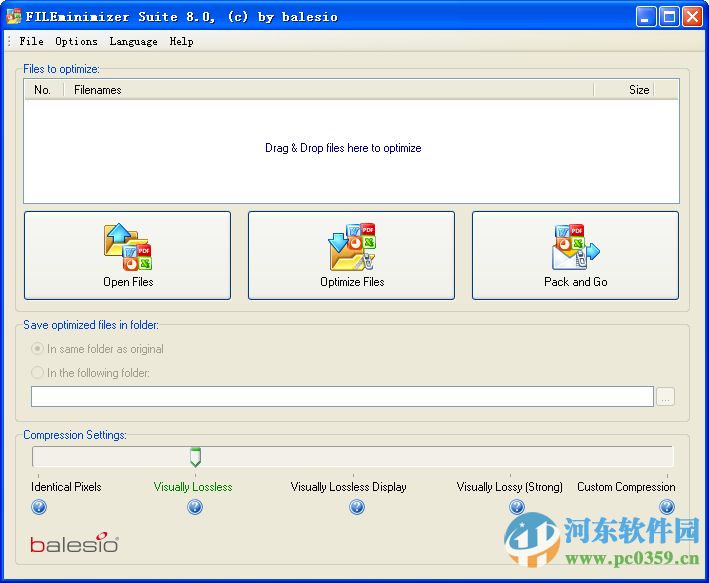
Task: Click the 'No.' column header
Action: pos(44,90)
